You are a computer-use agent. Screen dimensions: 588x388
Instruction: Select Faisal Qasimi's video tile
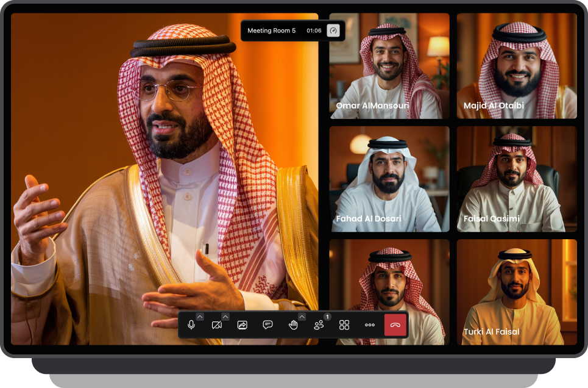coord(517,179)
